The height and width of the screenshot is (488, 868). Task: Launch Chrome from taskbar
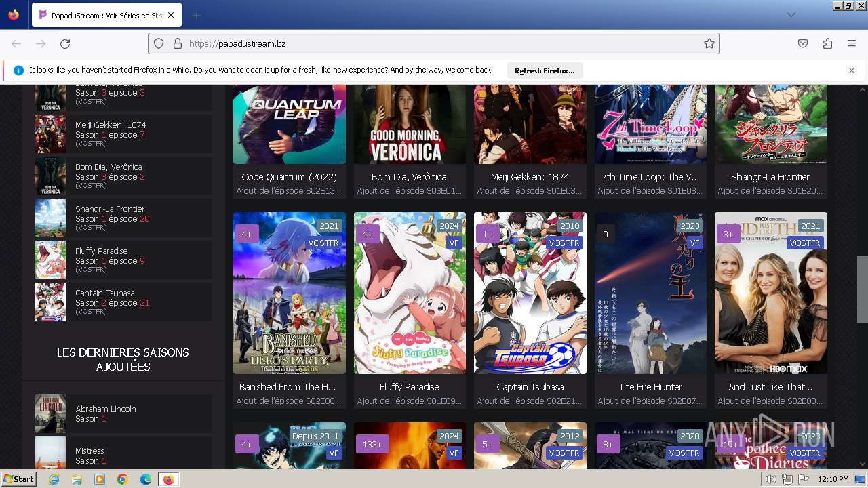tap(123, 479)
